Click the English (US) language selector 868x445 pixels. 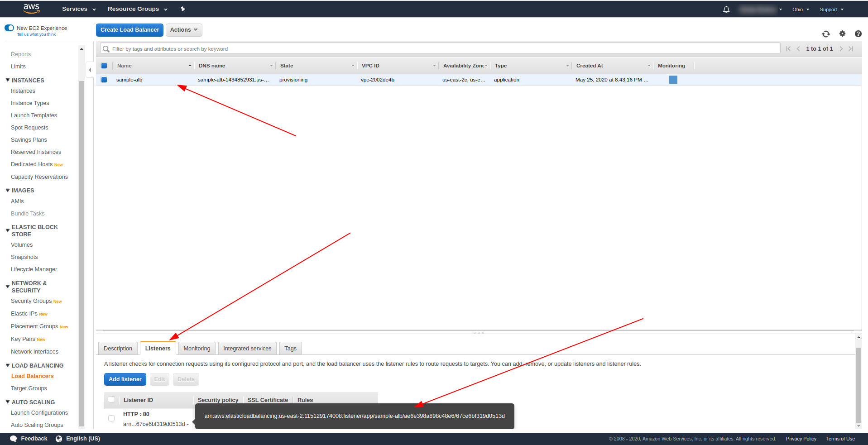pos(83,439)
